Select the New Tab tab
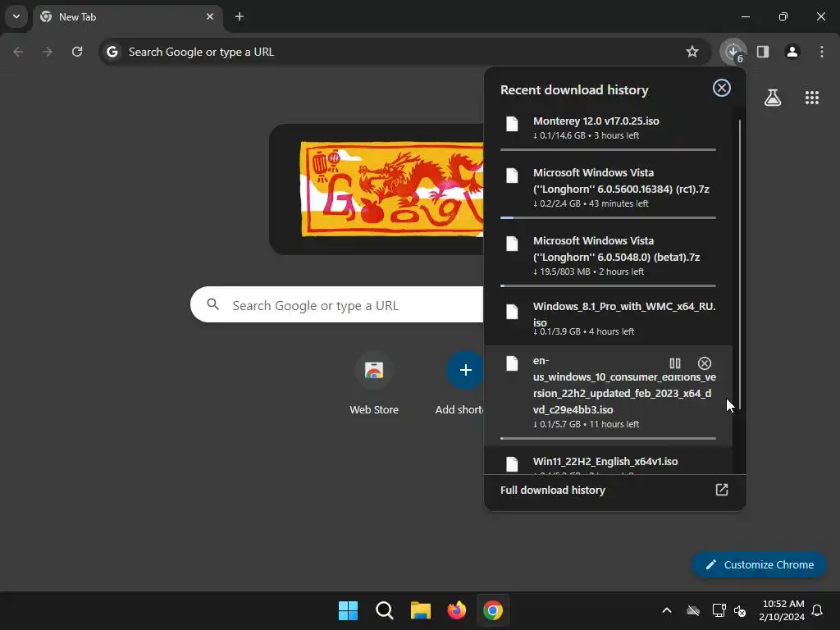 point(128,16)
